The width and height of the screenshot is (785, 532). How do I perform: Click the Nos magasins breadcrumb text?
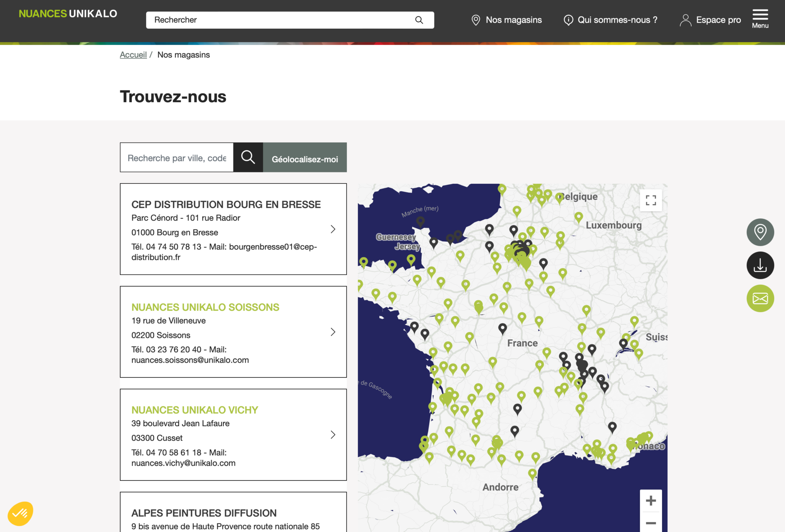pos(184,55)
